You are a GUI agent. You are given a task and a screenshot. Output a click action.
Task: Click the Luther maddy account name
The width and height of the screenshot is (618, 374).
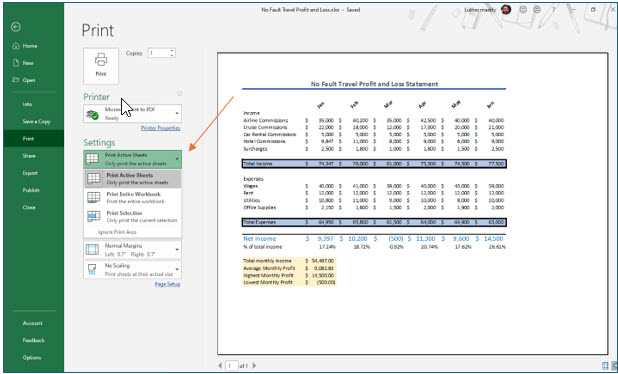click(480, 10)
